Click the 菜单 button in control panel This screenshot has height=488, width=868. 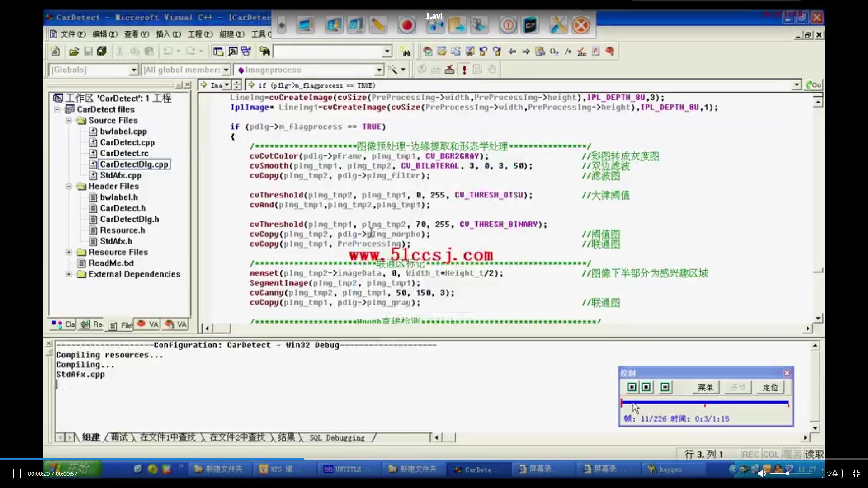point(705,387)
